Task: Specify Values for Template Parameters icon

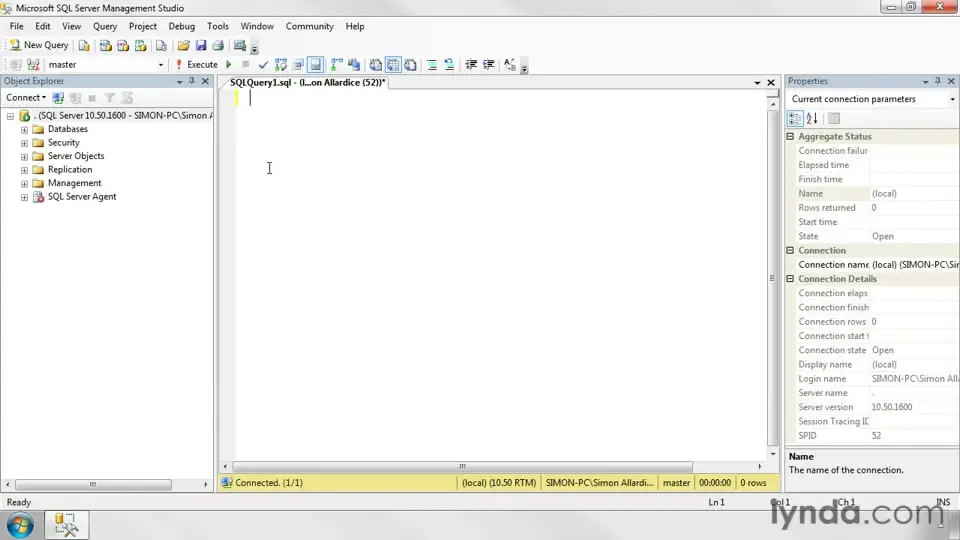Action: pyautogui.click(x=509, y=64)
